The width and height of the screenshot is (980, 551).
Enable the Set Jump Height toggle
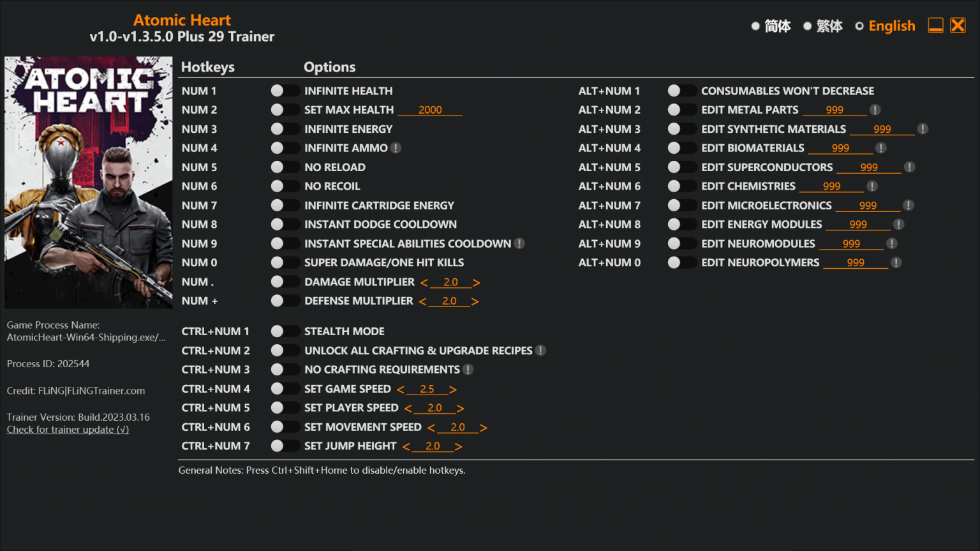pos(285,446)
